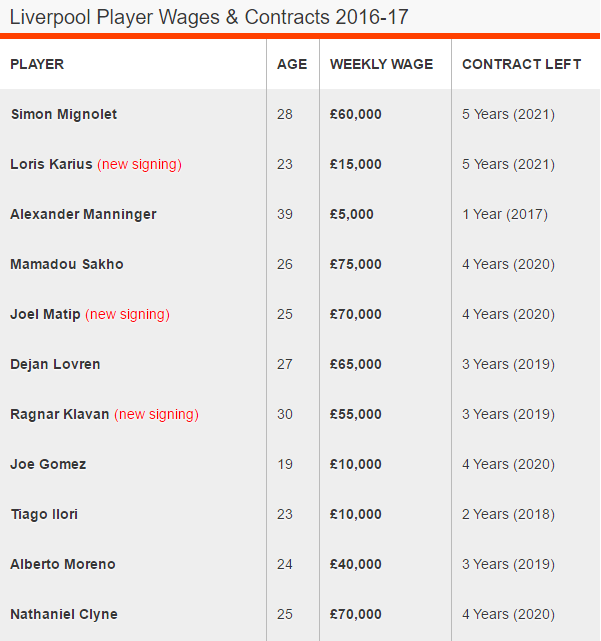601x641 pixels.
Task: Select the WEEKLY WAGE column header
Action: pyautogui.click(x=381, y=64)
